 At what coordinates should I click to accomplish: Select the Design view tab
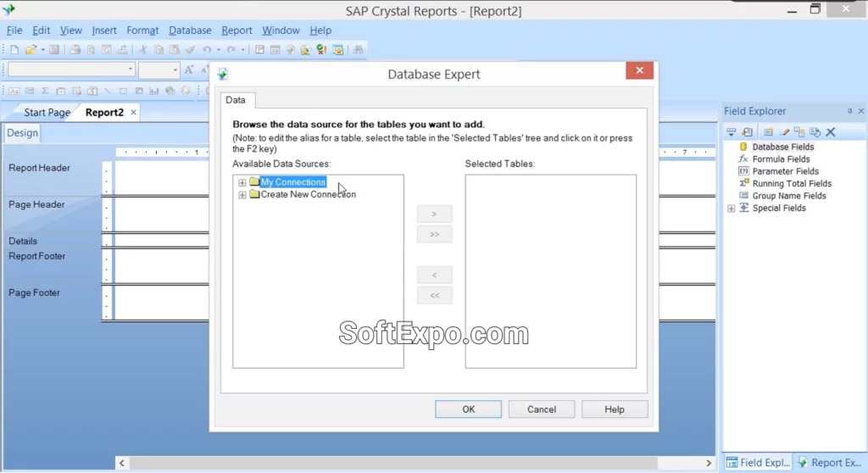click(22, 133)
